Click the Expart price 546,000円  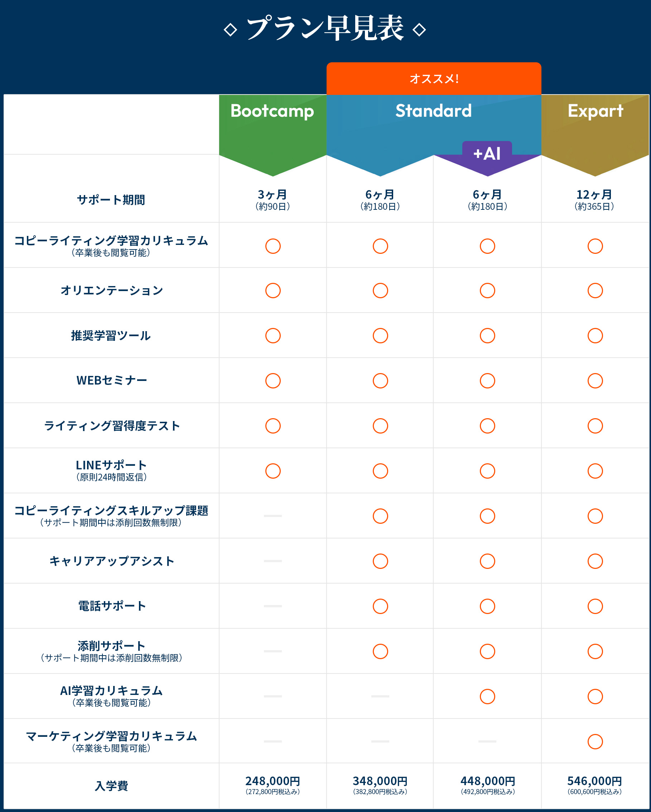coord(594,781)
